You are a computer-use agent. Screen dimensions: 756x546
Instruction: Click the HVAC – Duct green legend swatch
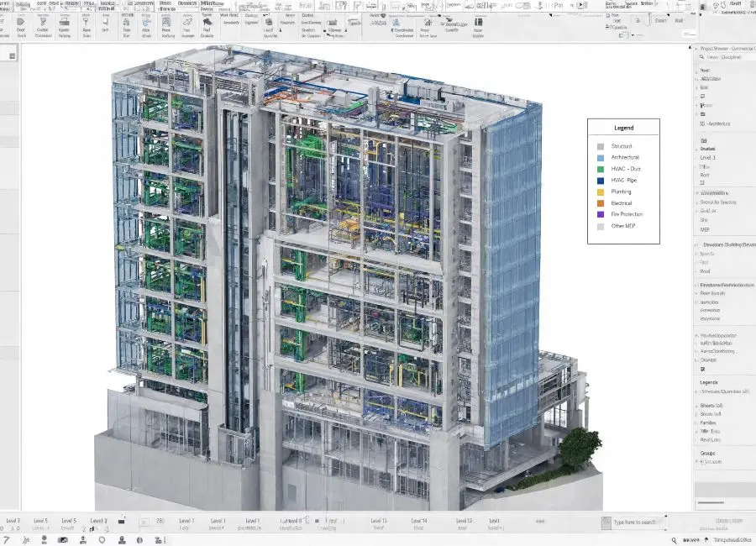click(601, 170)
